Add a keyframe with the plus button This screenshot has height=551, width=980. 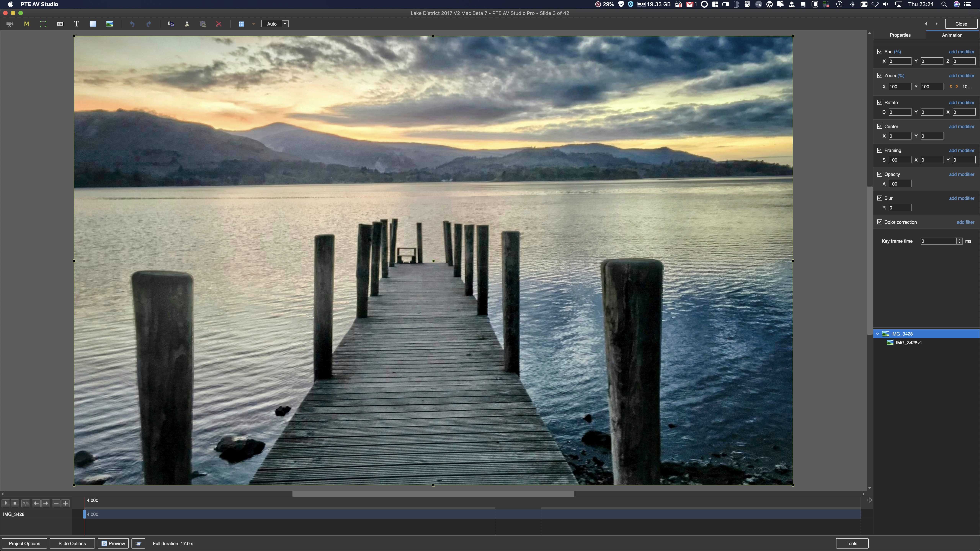(65, 503)
